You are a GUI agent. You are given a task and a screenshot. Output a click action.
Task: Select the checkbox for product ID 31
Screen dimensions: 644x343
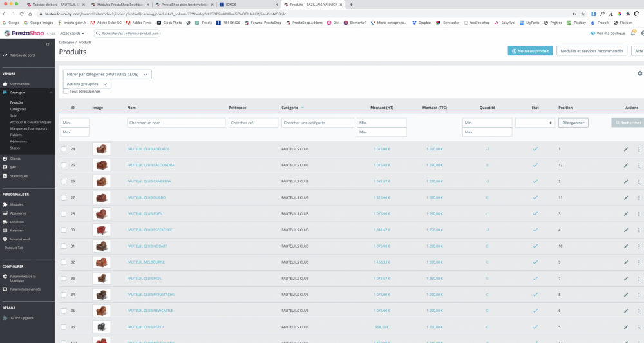63,246
